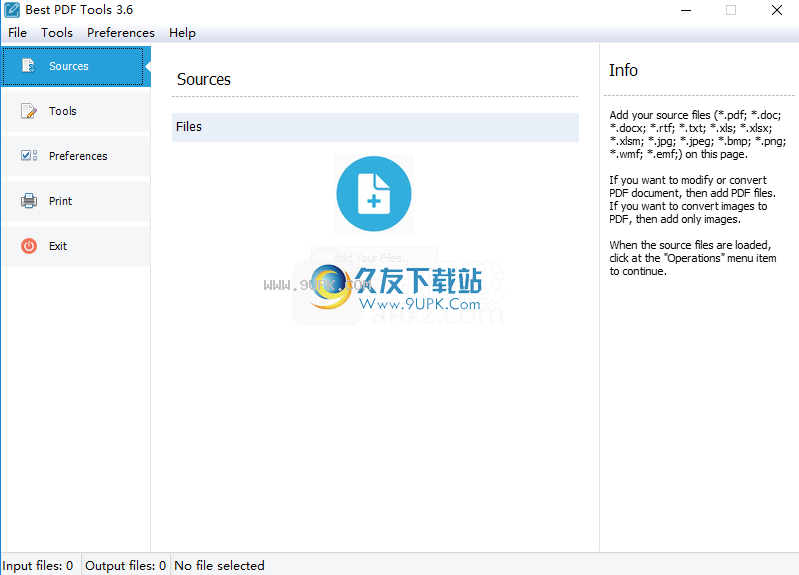Viewport: 799px width, 575px height.
Task: Click the Sources document icon in sidebar
Action: click(x=29, y=66)
